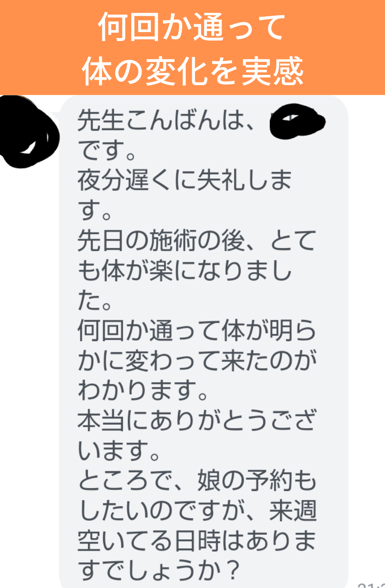This screenshot has height=588, width=385.
Task: Click banner heading '何回か通って'
Action: coord(192,27)
